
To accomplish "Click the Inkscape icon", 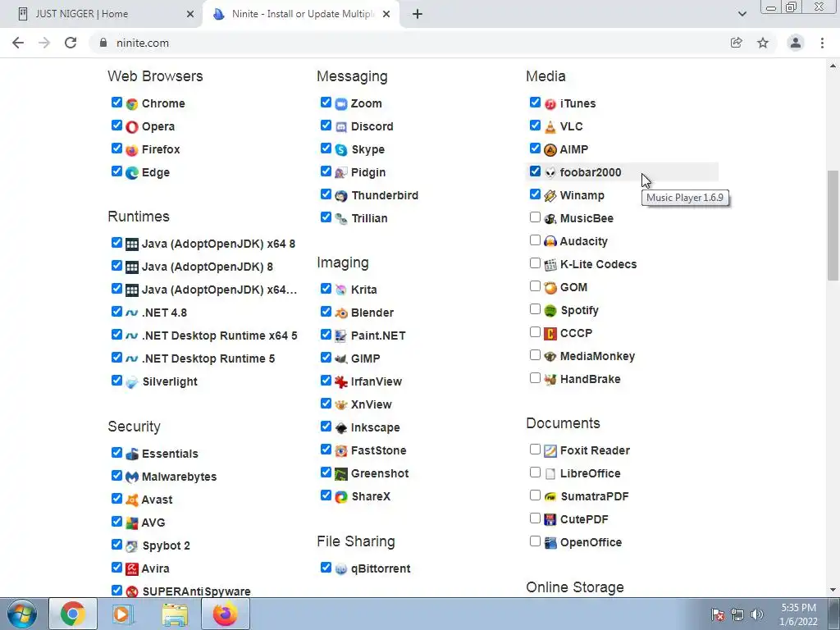I will click(341, 428).
